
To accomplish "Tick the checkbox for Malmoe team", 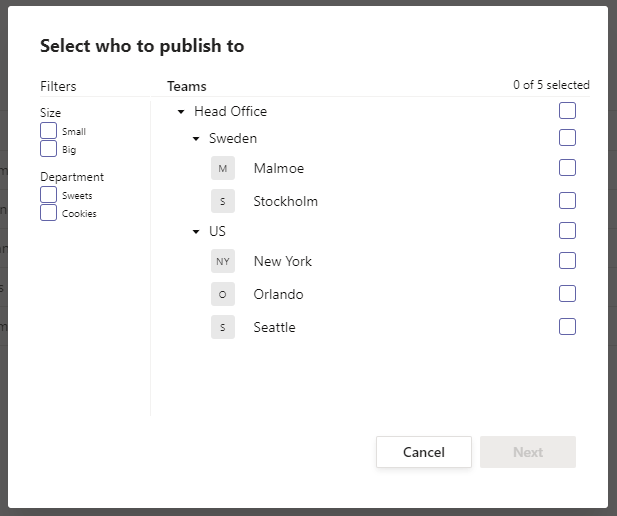I will pyautogui.click(x=567, y=168).
